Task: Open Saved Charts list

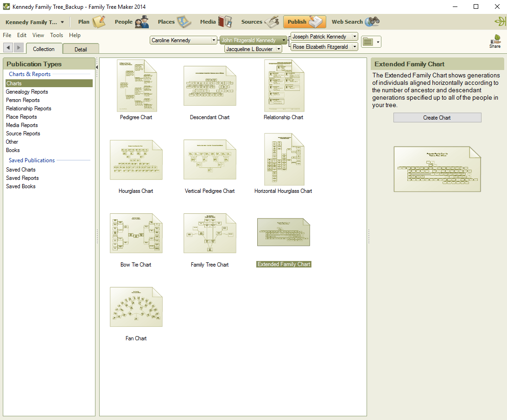Action: 21,170
